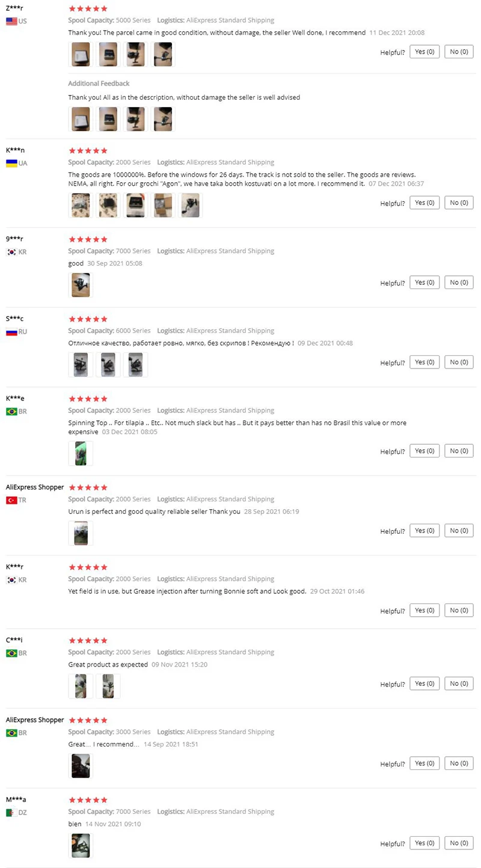Click the Brazil flag under K***e
481x868 pixels.
(11, 412)
